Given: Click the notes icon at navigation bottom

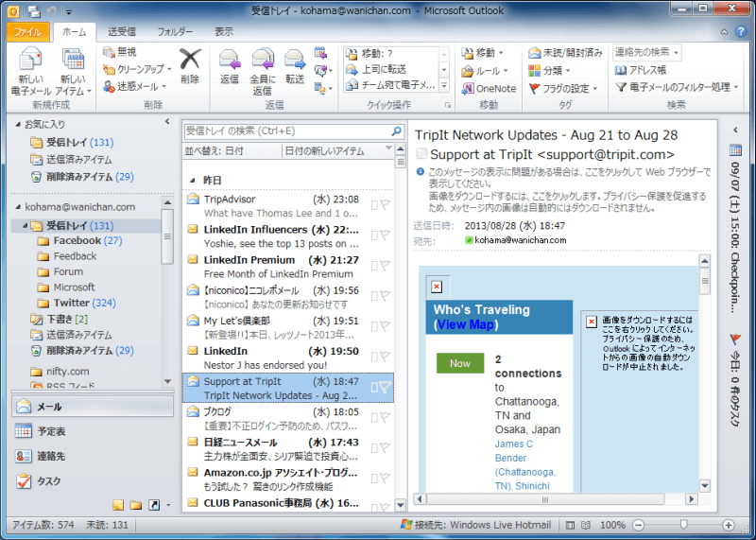Looking at the screenshot, I should 118,505.
